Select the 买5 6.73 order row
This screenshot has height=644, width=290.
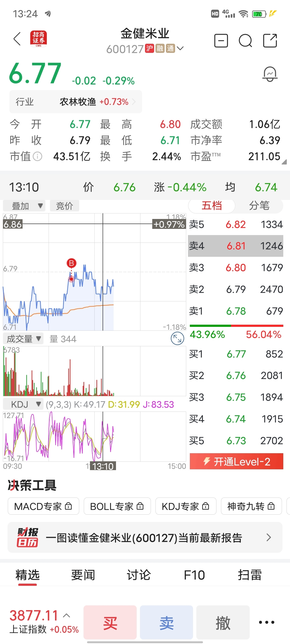pyautogui.click(x=236, y=441)
